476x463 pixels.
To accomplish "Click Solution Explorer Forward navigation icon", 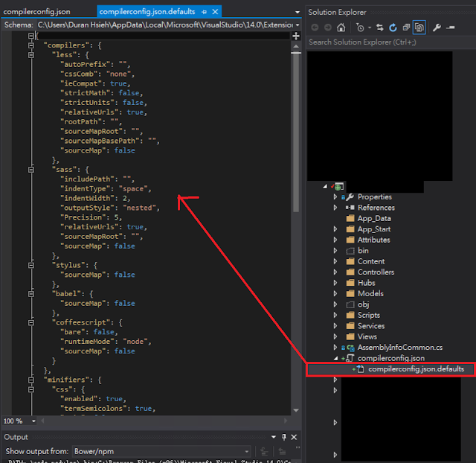I will (328, 28).
